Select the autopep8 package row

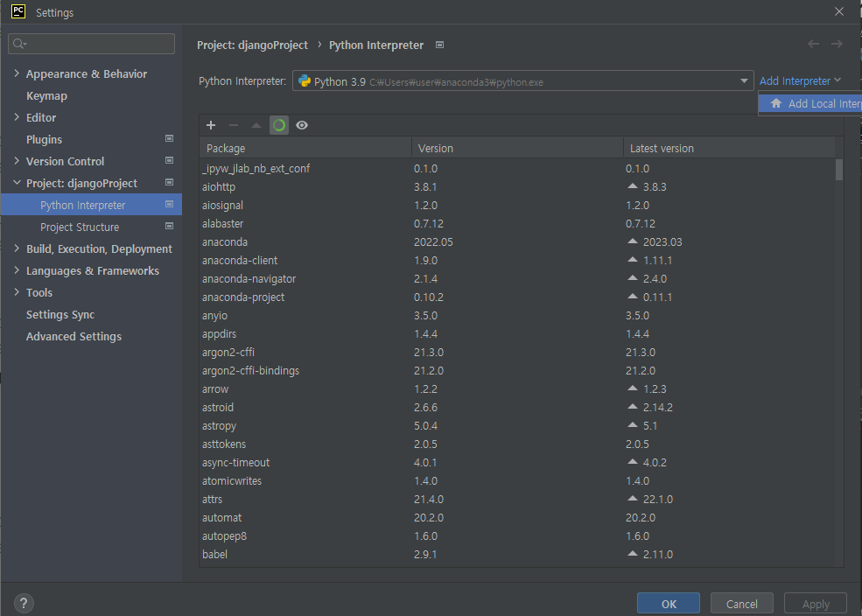(517, 535)
